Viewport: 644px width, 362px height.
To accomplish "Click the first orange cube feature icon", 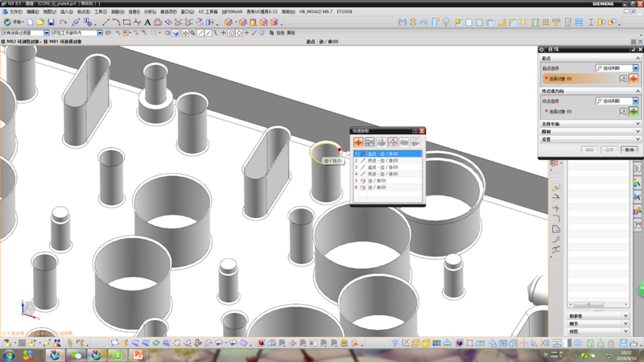I will coord(229,23).
